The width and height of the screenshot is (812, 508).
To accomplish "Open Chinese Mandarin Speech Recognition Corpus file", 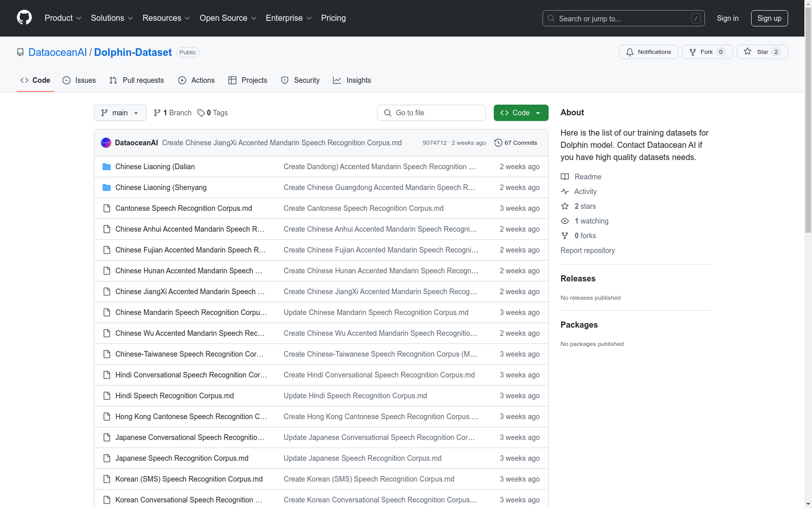I will pyautogui.click(x=191, y=312).
